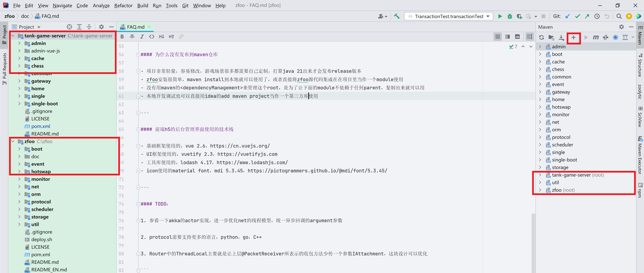The width and height of the screenshot is (644, 273).
Task: Select README_EN.md in Project tree
Action: pyautogui.click(x=49, y=270)
